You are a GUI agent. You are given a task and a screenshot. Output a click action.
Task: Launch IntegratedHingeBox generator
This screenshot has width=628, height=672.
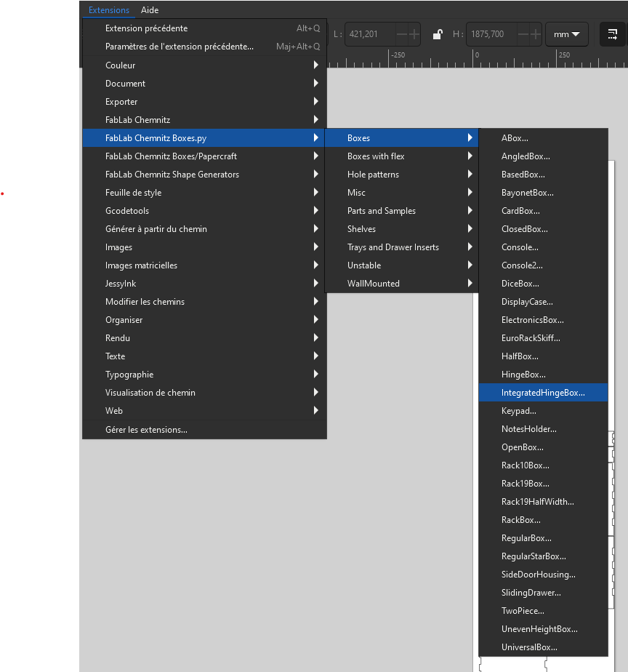pyautogui.click(x=543, y=393)
